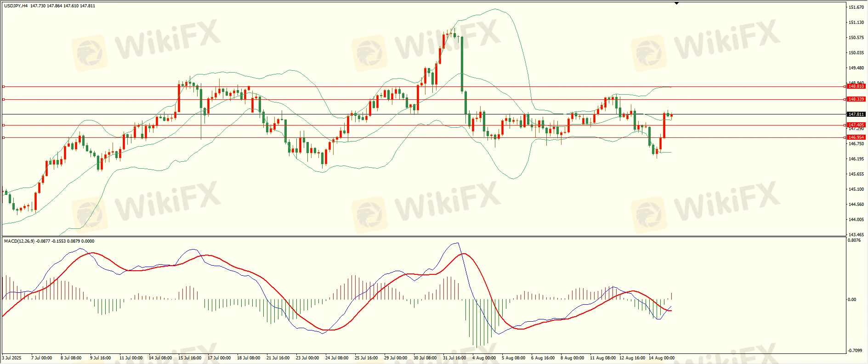
Task: Click the 146.195 price scale value
Action: pyautogui.click(x=856, y=159)
